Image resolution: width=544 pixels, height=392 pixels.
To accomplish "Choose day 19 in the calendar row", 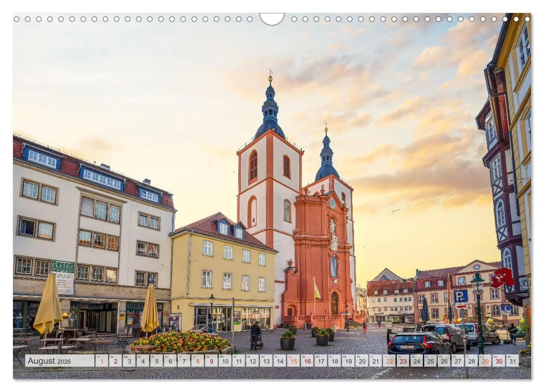I will click(x=348, y=361).
